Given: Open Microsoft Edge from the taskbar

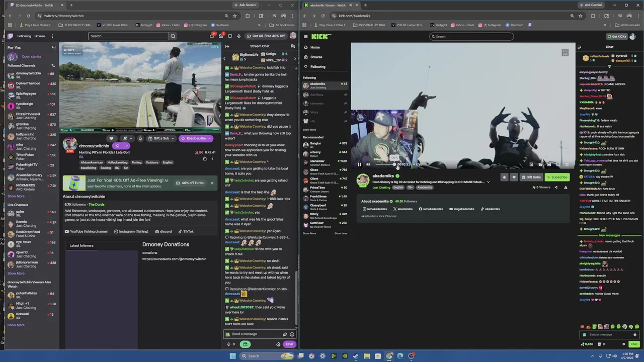Looking at the screenshot, I should [x=400, y=356].
